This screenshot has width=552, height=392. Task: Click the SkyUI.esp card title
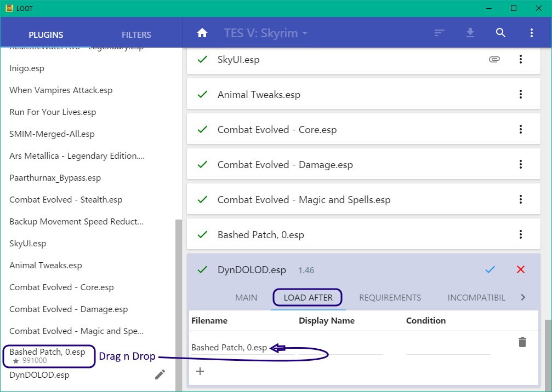click(238, 60)
